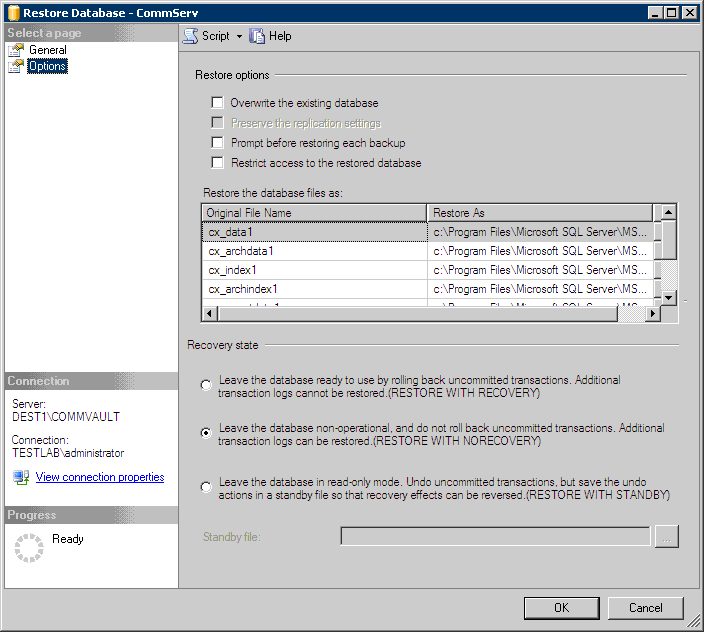Open the Script dropdown arrow
This screenshot has height=632, width=704.
pyautogui.click(x=239, y=36)
